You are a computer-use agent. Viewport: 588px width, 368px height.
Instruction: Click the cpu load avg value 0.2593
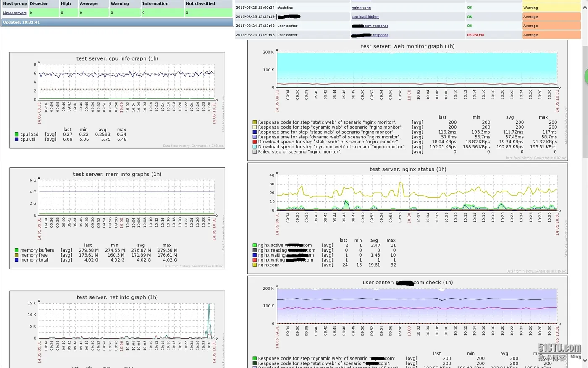pos(103,135)
